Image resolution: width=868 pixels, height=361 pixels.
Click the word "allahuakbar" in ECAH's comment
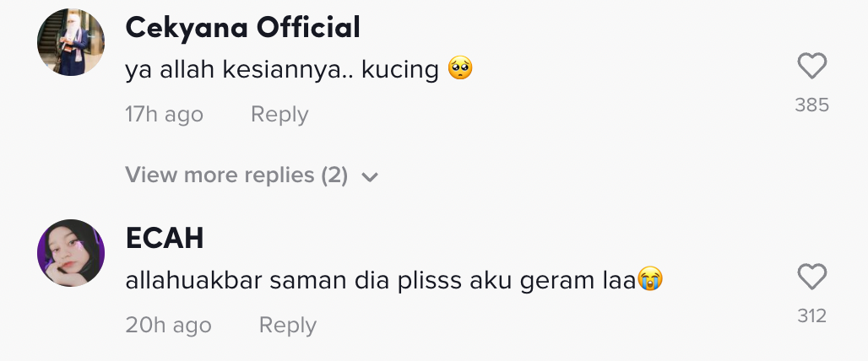(x=193, y=281)
